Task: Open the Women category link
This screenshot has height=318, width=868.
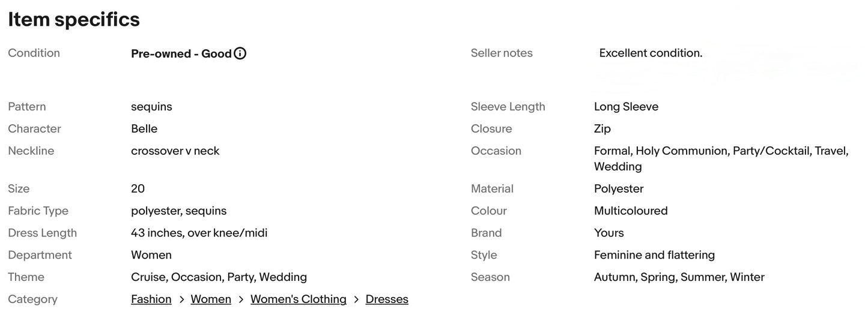Action: coord(211,299)
